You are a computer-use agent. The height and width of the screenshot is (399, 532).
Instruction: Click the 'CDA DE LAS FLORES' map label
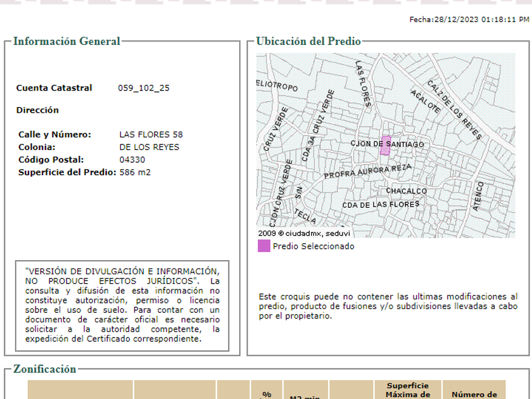(381, 205)
